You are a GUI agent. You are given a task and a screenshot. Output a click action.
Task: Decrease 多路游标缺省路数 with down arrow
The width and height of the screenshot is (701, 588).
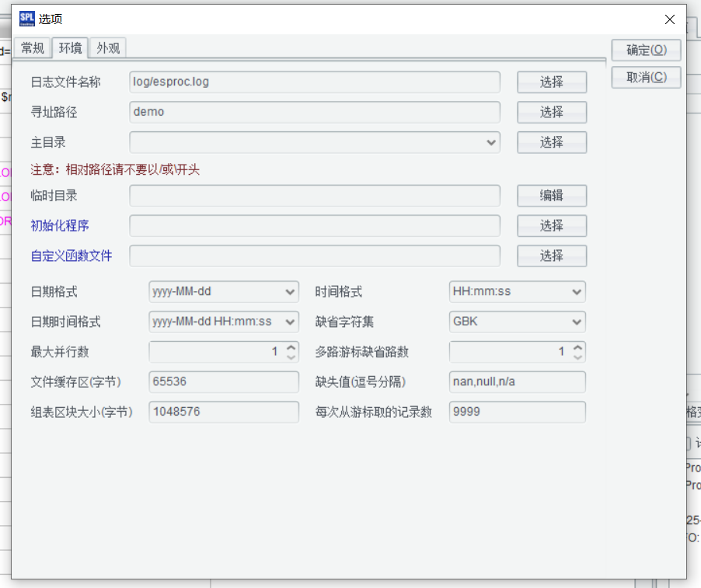tap(577, 357)
